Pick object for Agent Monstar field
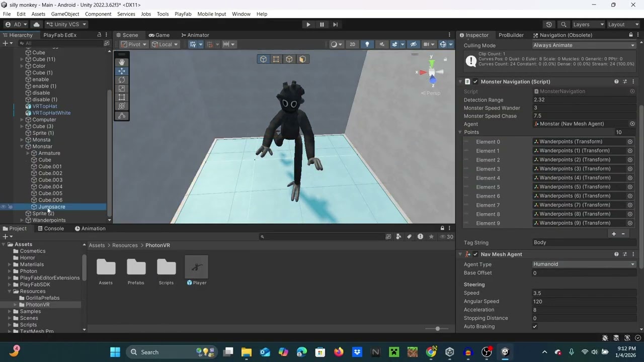Viewport: 644px width, 362px height. coord(632,124)
